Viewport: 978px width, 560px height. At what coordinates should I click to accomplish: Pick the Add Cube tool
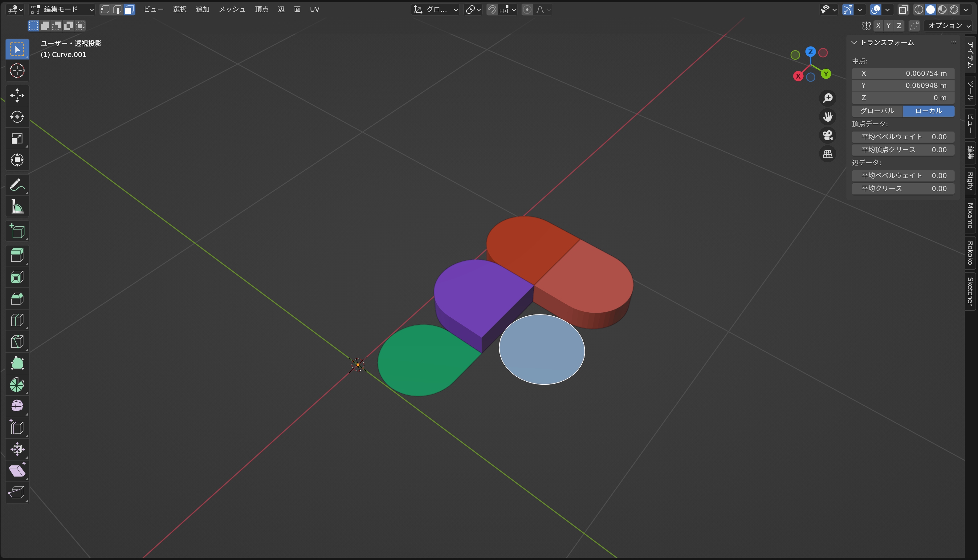tap(17, 231)
